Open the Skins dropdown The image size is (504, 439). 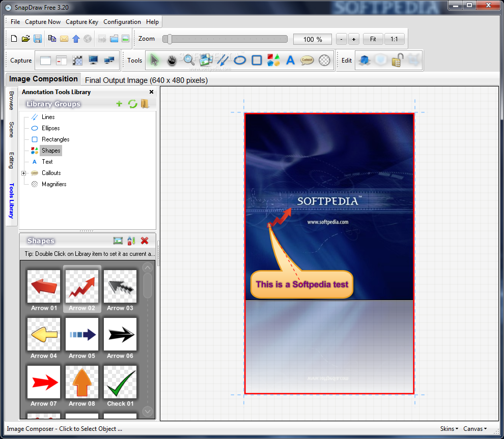pos(449,429)
